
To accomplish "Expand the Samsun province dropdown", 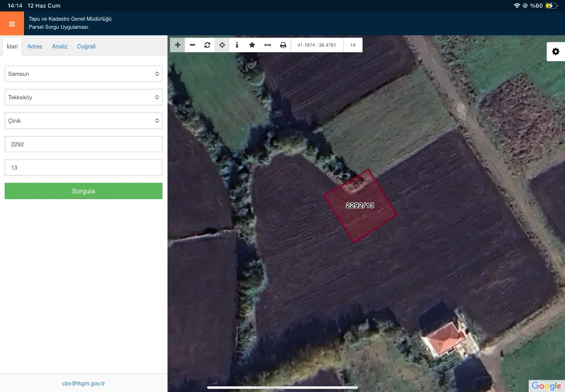I will pyautogui.click(x=83, y=74).
